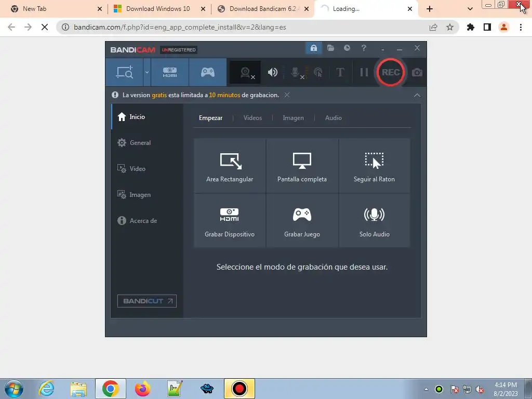
Task: Click the muted volume tray icon
Action: point(480,389)
